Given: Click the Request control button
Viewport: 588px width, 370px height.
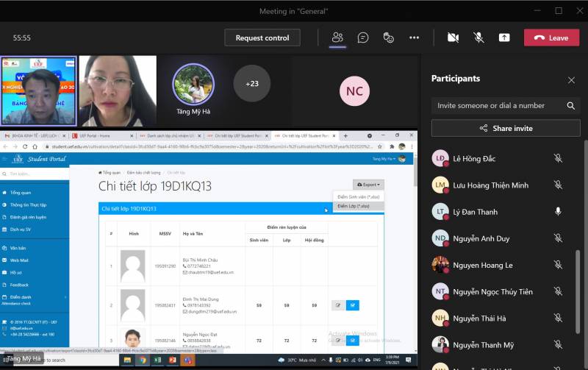Looking at the screenshot, I should tap(262, 38).
